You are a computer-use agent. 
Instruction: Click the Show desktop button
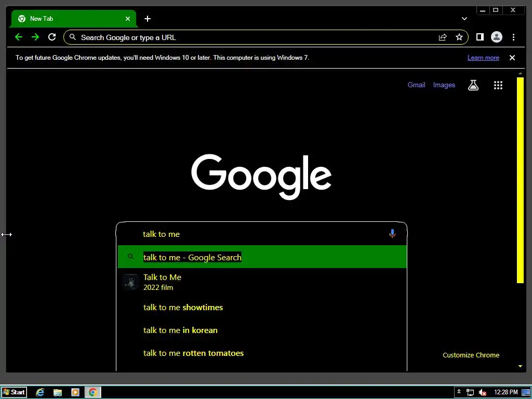click(526, 392)
